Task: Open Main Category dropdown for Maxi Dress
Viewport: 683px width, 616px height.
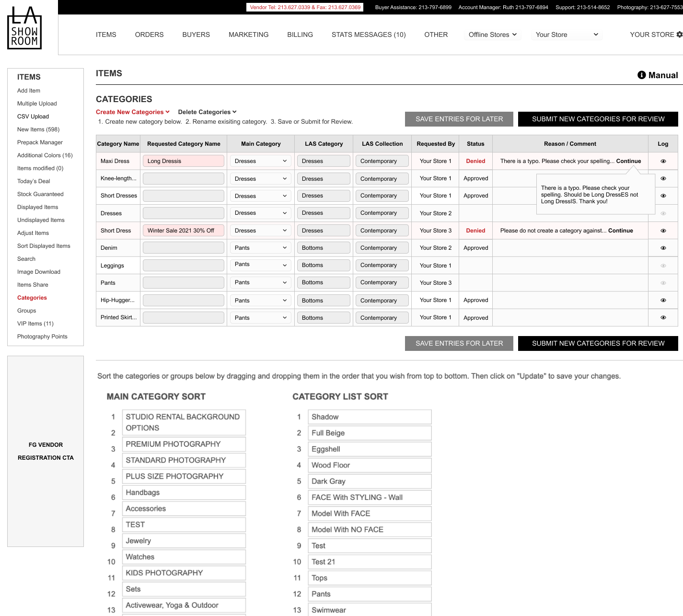Action: tap(260, 161)
